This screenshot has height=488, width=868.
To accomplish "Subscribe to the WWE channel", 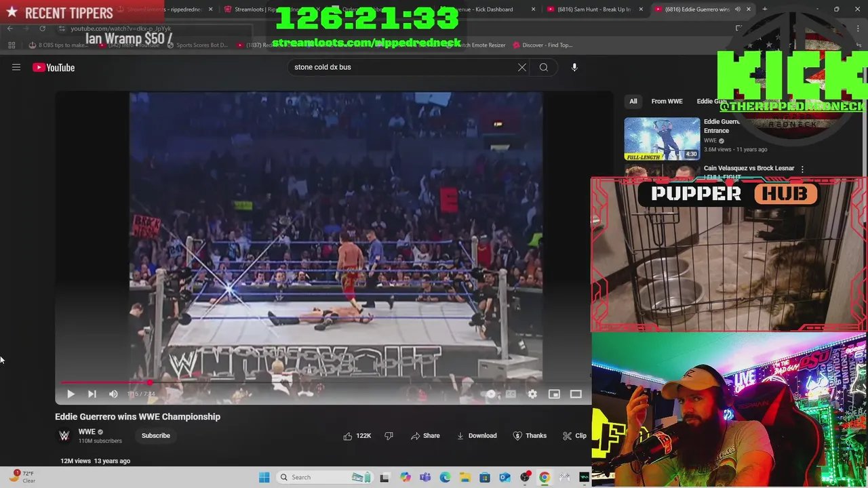I will click(156, 436).
